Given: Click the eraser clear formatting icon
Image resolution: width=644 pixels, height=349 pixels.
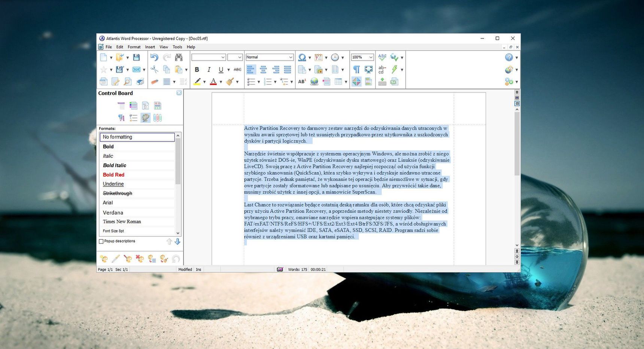Looking at the screenshot, I should point(154,81).
